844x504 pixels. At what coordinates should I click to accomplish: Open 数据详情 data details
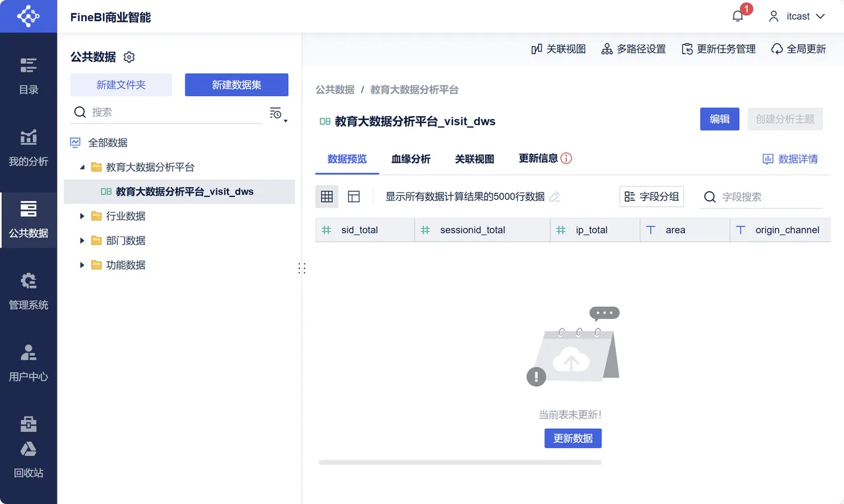[x=790, y=159]
